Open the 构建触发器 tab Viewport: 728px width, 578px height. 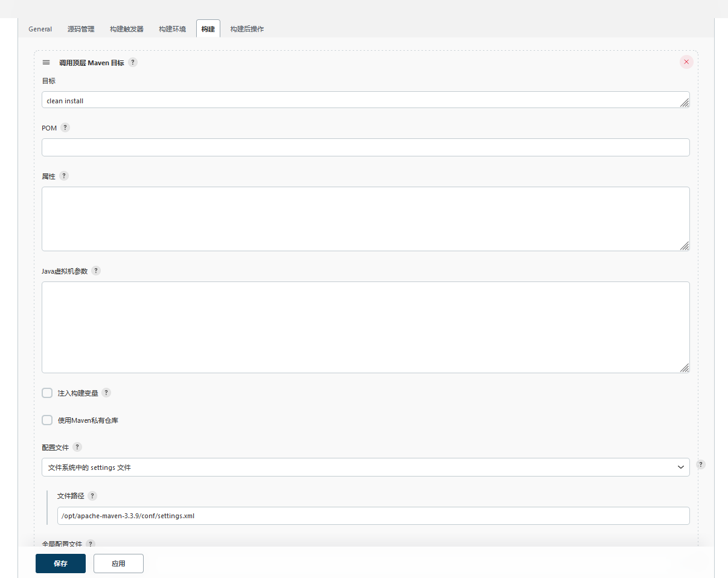click(127, 29)
